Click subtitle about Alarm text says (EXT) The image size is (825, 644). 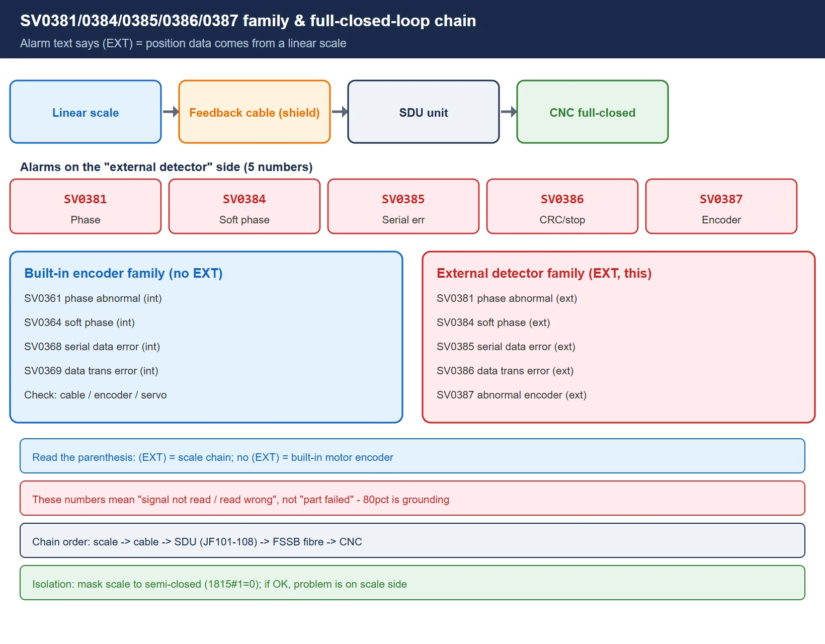pyautogui.click(x=183, y=43)
